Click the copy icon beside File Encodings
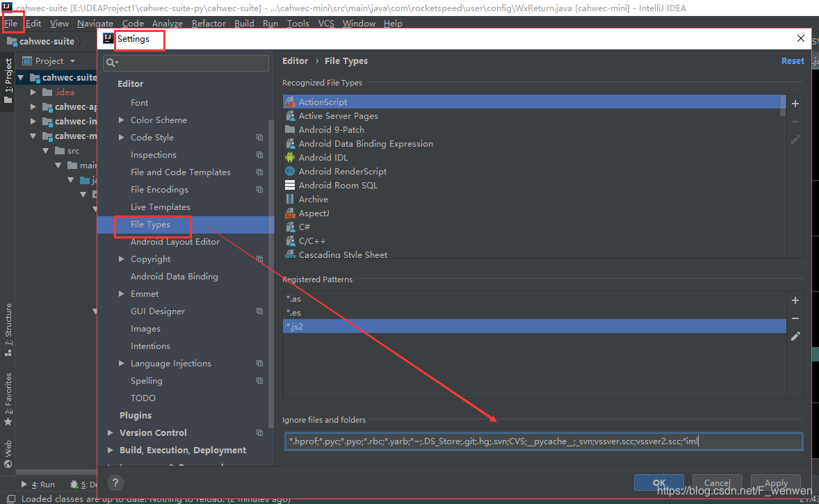This screenshot has height=504, width=819. pos(259,190)
